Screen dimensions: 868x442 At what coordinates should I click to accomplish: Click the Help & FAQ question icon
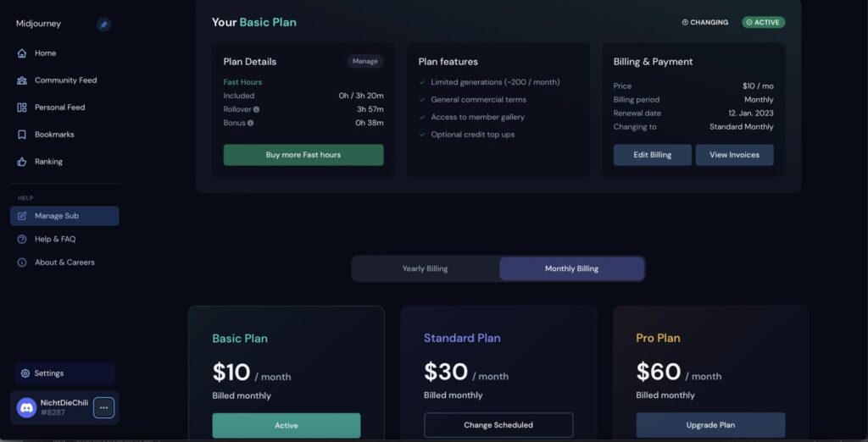coord(22,239)
